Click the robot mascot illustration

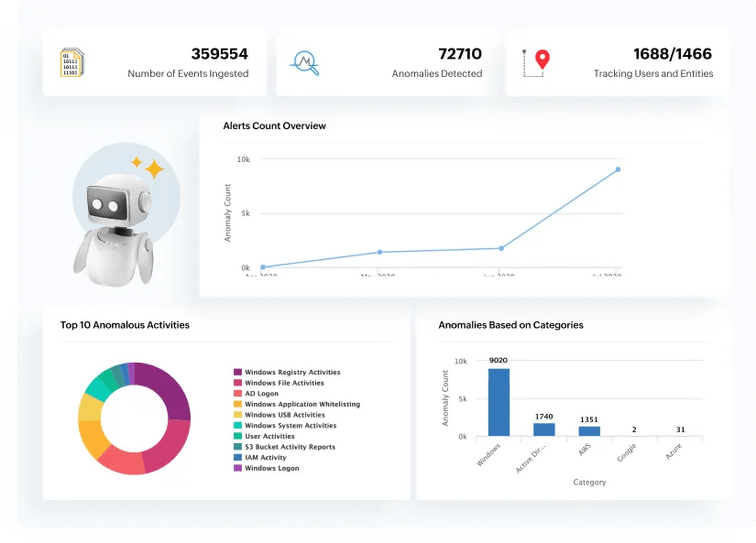click(x=121, y=214)
